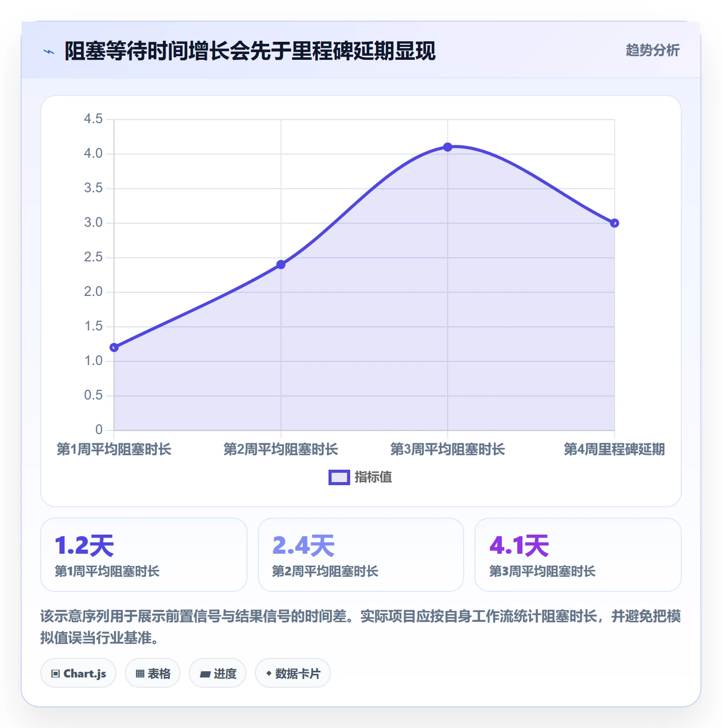This screenshot has width=722, height=728.
Task: Click the 进度 tag chip
Action: tap(218, 673)
